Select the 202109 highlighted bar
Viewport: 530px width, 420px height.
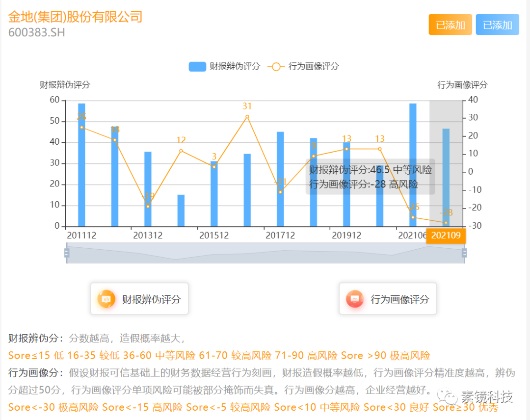[446, 178]
